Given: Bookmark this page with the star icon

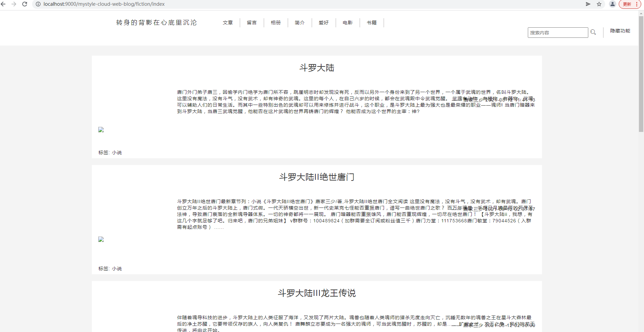Looking at the screenshot, I should point(599,4).
